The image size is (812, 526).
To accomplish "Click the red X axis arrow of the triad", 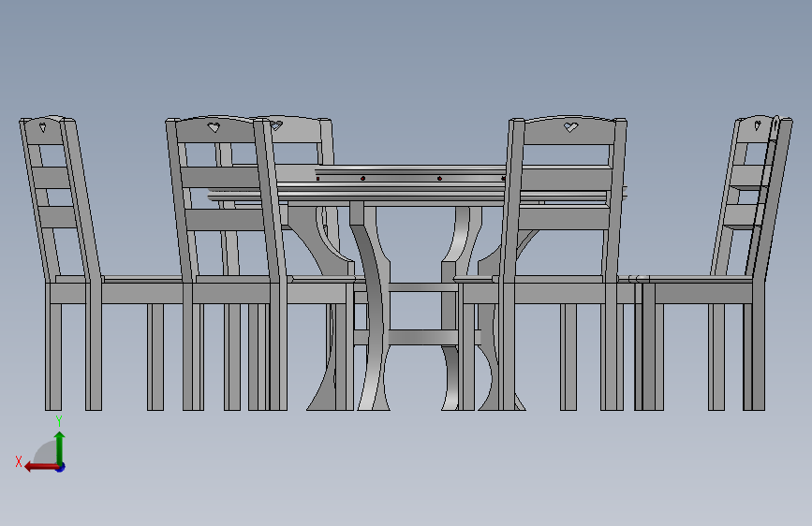I will tap(41, 467).
